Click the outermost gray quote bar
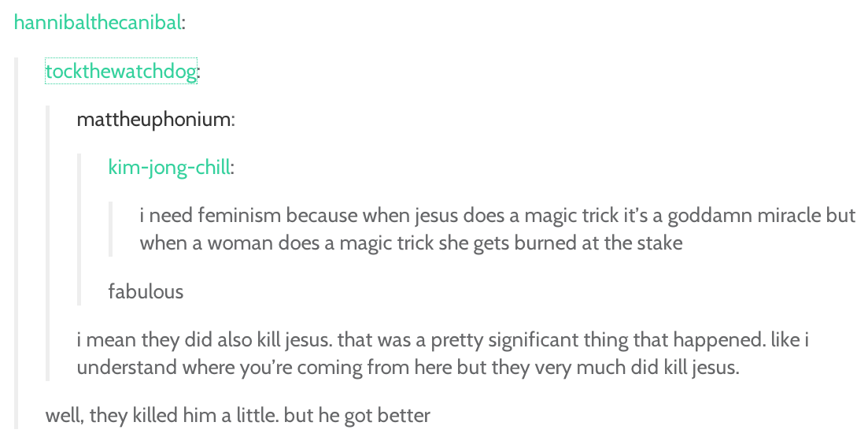The image size is (868, 437). pos(16,243)
